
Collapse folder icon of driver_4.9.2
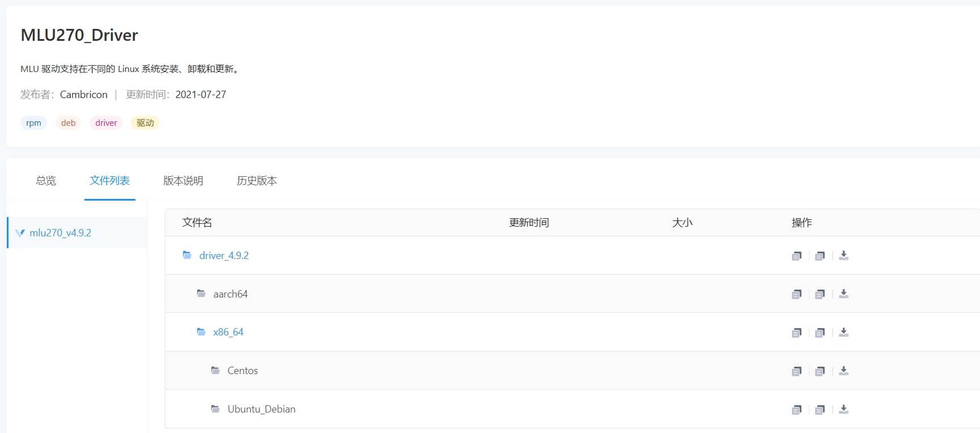[x=187, y=255]
